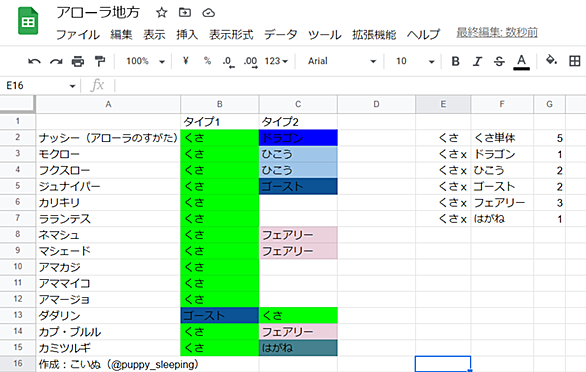Expand the name box E16 dropdown
The image size is (586, 372).
coord(72,86)
